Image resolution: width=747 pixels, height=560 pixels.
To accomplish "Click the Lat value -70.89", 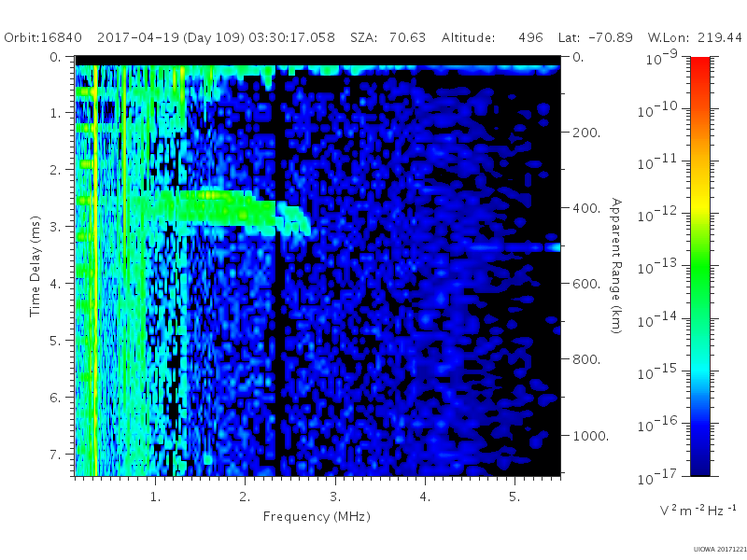I will tap(610, 37).
